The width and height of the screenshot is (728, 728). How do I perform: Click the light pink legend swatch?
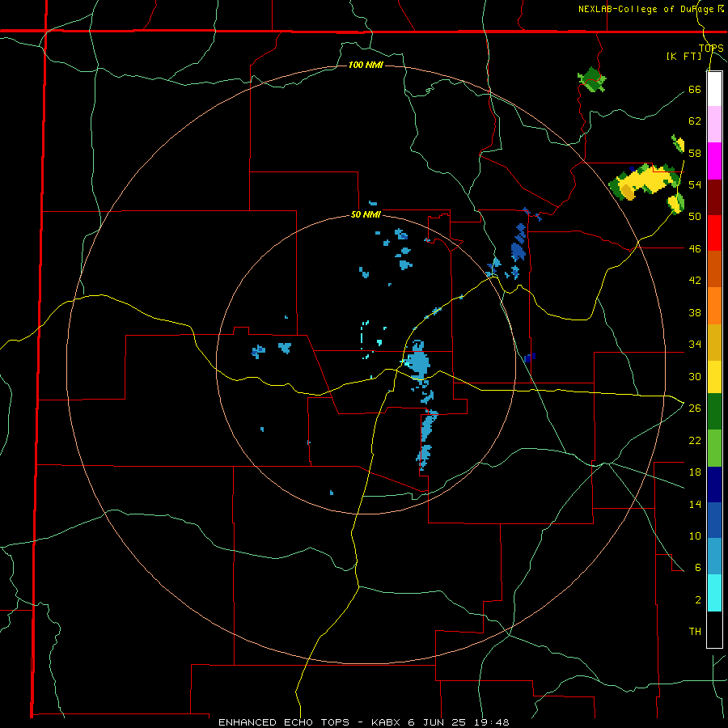coord(714,125)
